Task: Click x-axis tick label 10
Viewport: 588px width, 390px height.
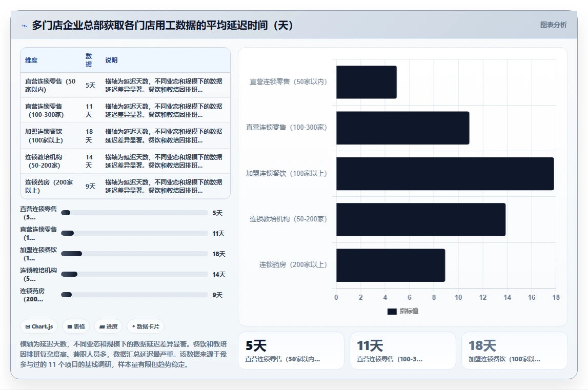Action: coord(458,297)
